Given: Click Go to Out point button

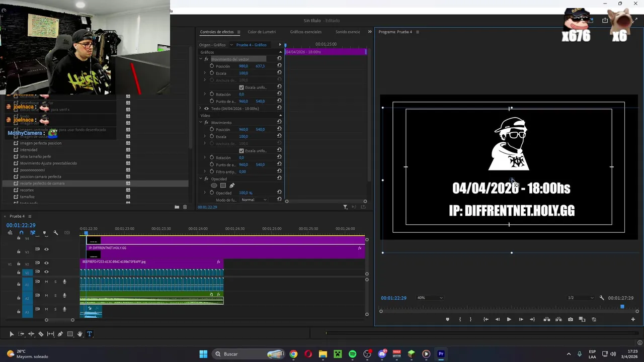Looking at the screenshot, I should point(532,319).
